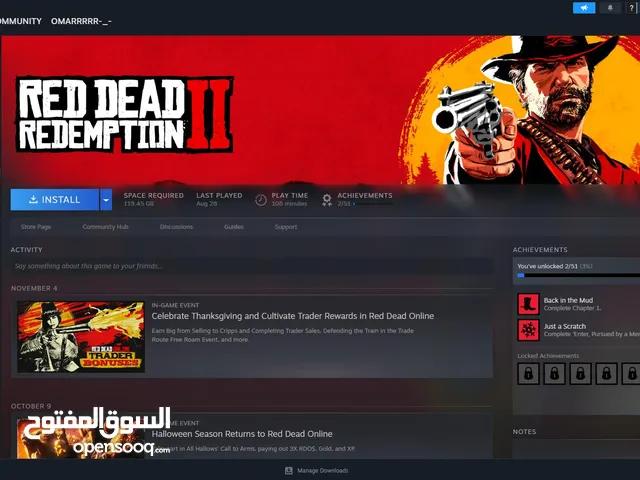The image size is (640, 480).
Task: Open the Discussions tab
Action: point(176,227)
